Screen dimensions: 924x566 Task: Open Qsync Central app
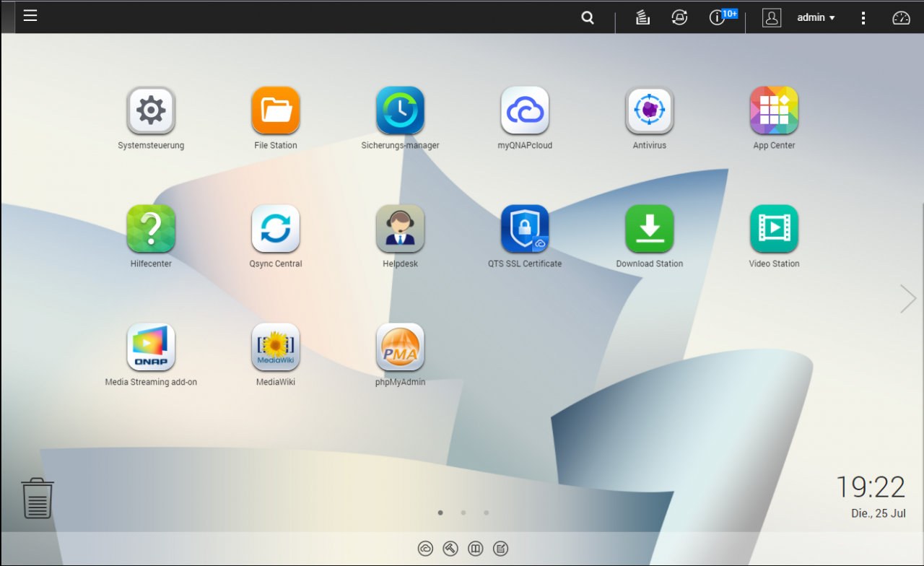click(276, 229)
